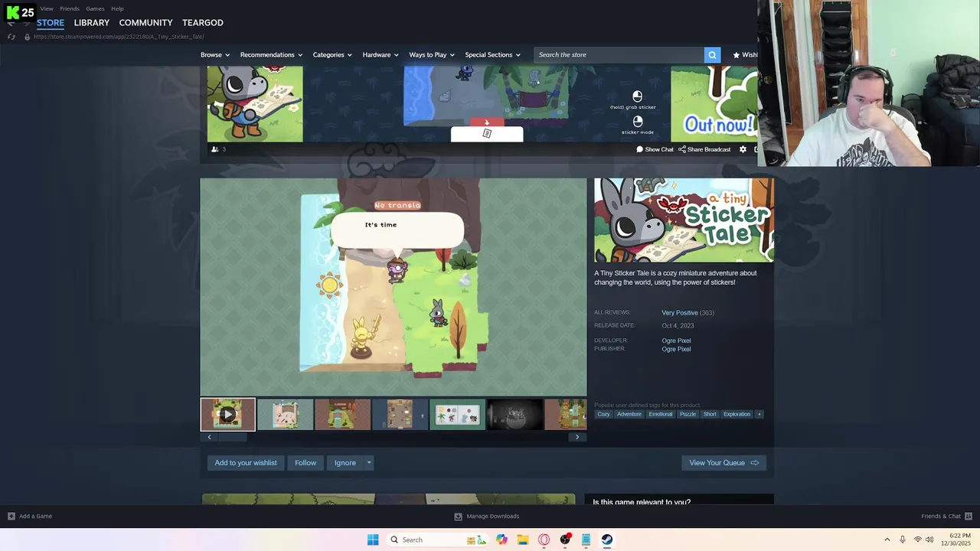Click the Show Chat speech bubble

click(640, 149)
